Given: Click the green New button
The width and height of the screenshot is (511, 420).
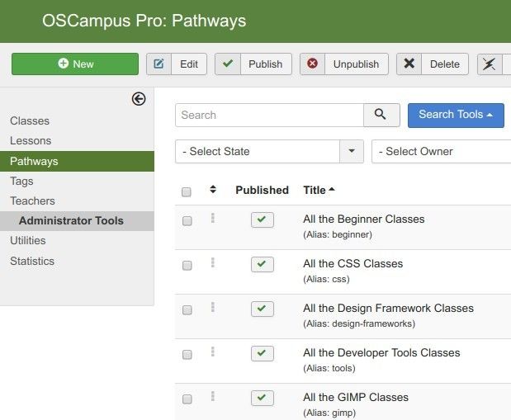Looking at the screenshot, I should coord(75,64).
